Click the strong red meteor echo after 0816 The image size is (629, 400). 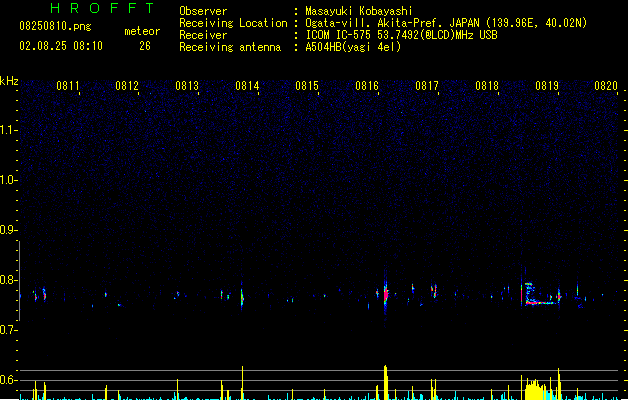coord(386,295)
